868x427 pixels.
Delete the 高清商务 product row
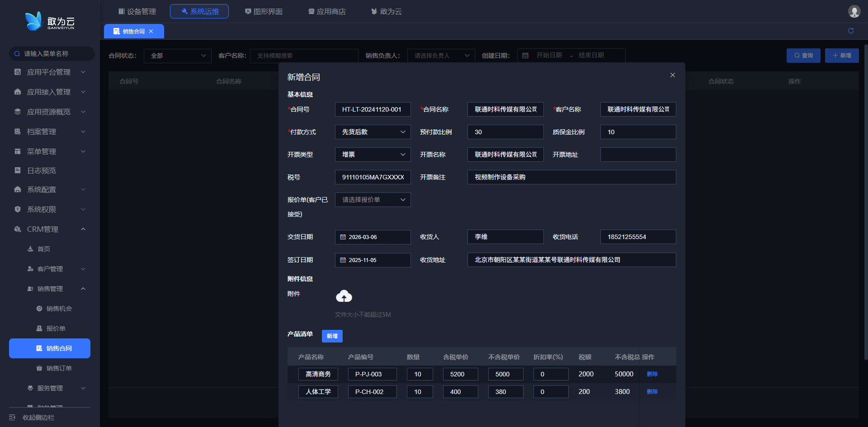coord(652,374)
